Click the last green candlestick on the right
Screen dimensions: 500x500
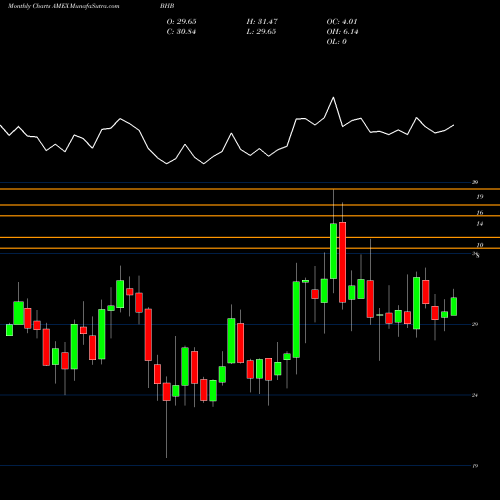coord(454,306)
